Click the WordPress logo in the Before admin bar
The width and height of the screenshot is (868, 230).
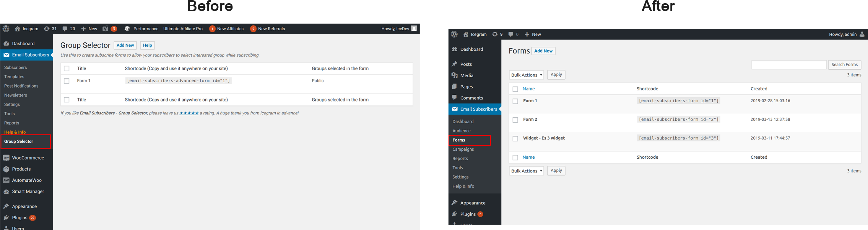pyautogui.click(x=6, y=29)
